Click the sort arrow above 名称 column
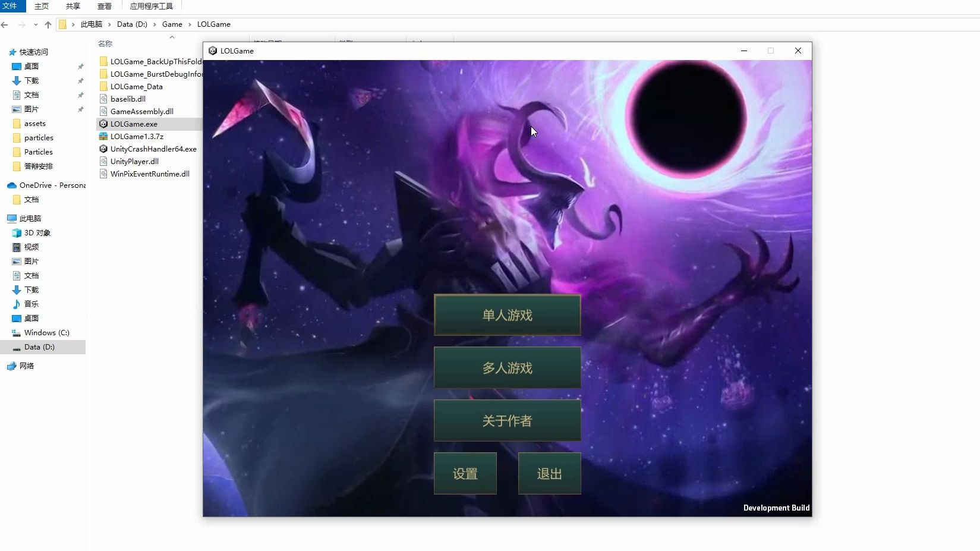The image size is (980, 551). [172, 37]
